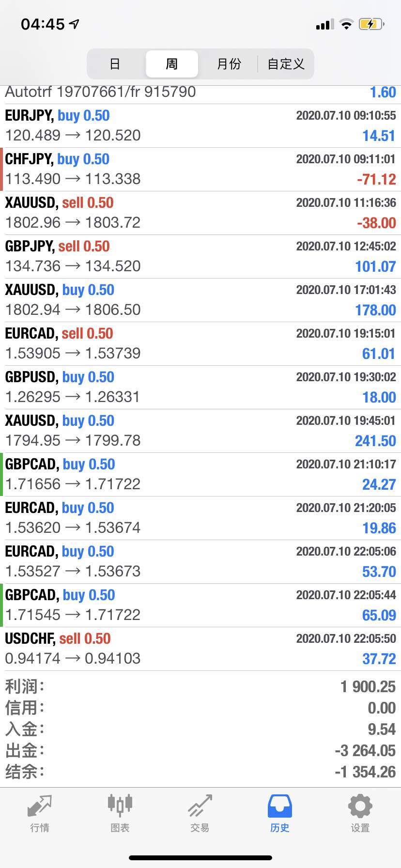Tap the battery charging status icon
Viewport: 401px width, 868px height.
(371, 24)
